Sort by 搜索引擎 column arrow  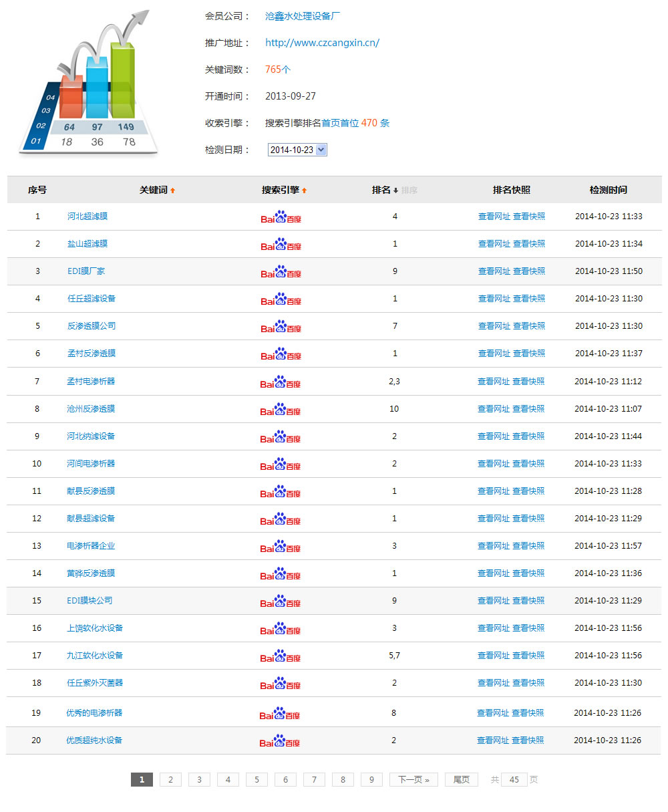click(305, 190)
